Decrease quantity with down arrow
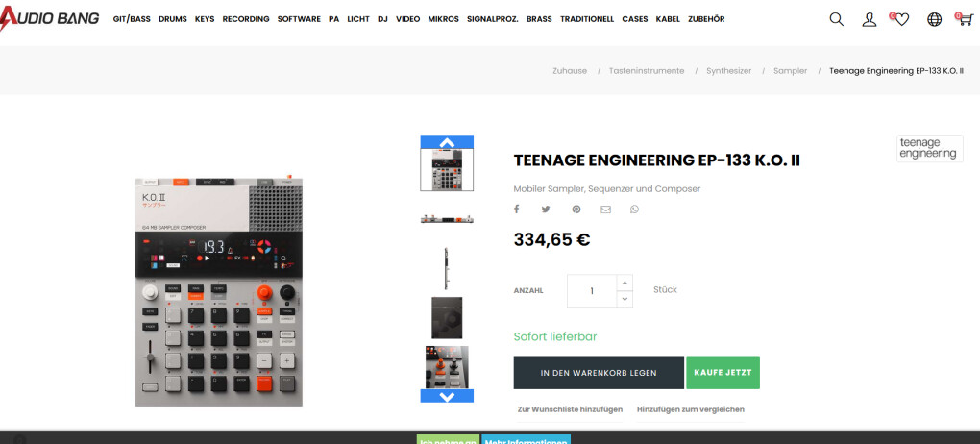Viewport: 980px width, 444px height. (625, 299)
